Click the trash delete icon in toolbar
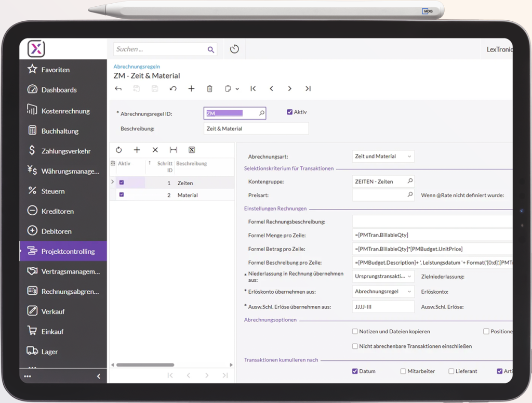 [x=209, y=89]
